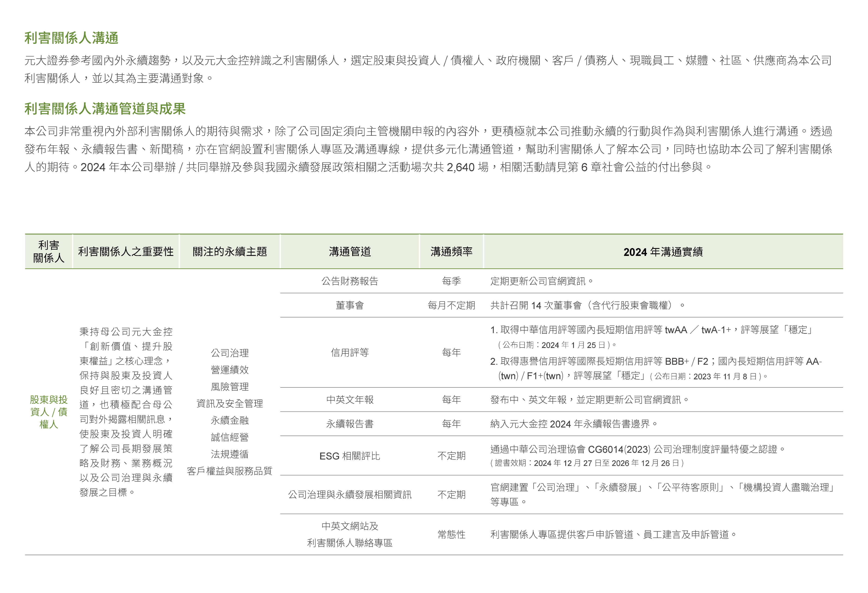Click the 董事會 channel row
This screenshot has height=593, width=868.
click(x=350, y=305)
